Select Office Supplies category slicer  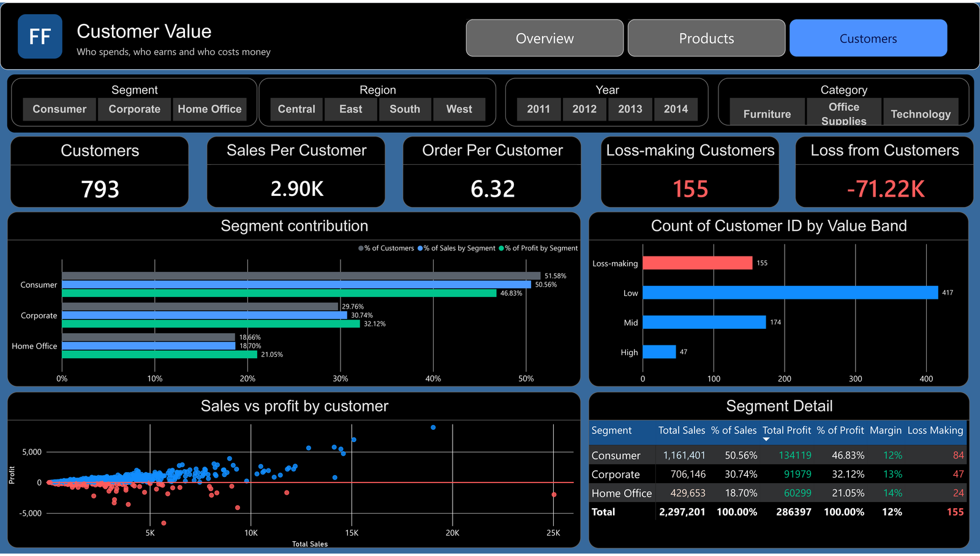843,112
